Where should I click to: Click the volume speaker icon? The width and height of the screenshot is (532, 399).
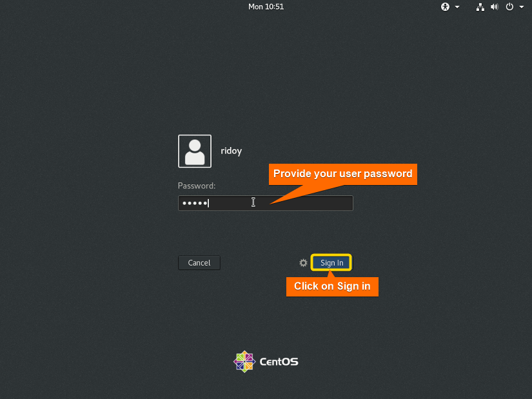tap(495, 7)
